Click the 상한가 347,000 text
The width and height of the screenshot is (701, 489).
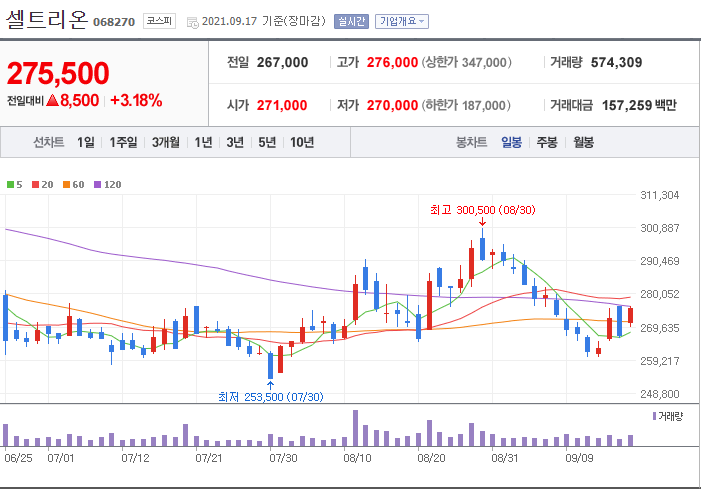pyautogui.click(x=467, y=62)
